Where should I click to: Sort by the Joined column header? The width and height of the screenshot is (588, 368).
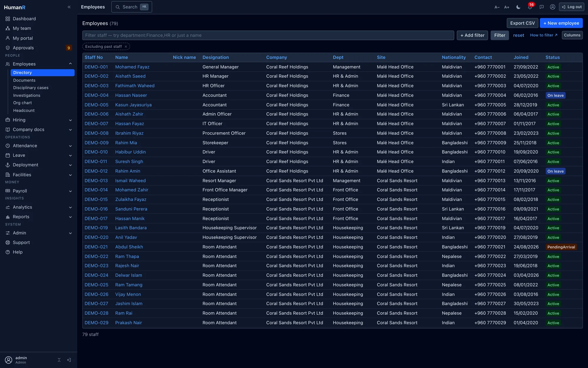pos(521,57)
